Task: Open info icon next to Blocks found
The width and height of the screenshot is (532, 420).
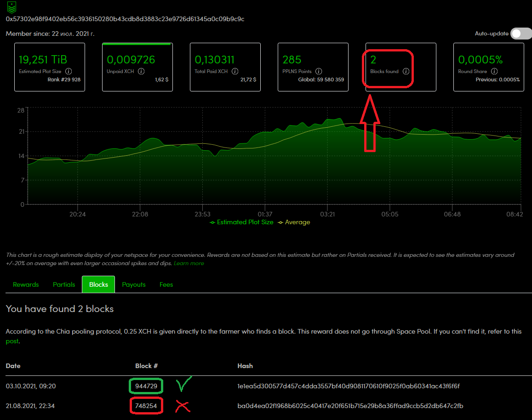Action: tap(406, 71)
